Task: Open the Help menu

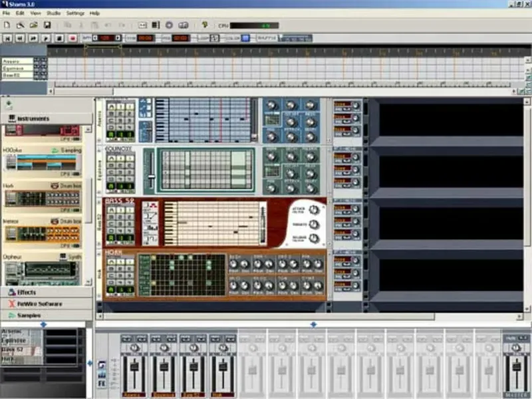Action: tap(94, 13)
